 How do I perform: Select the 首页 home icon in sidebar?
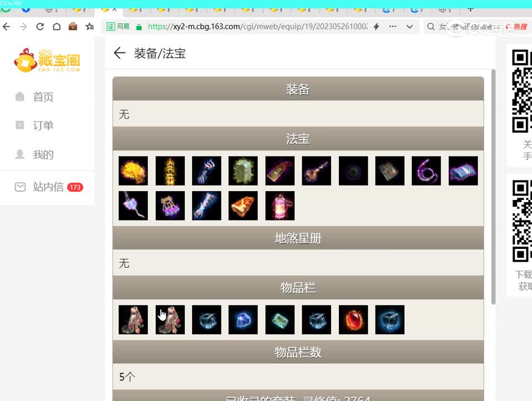20,97
